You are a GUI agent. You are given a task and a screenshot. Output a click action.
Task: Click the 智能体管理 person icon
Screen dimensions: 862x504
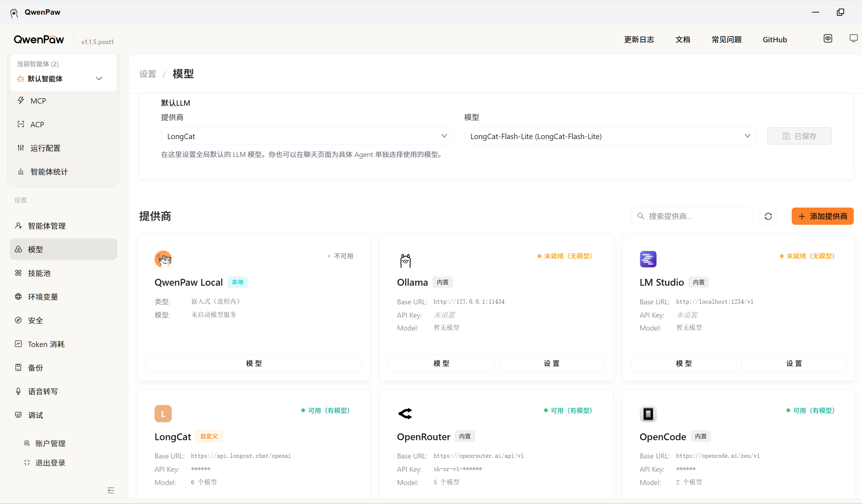[x=18, y=225]
